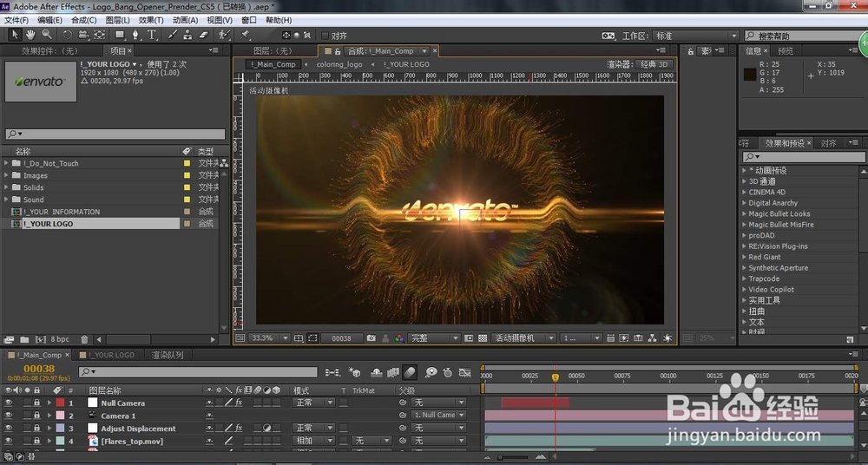Expand the Images folder in project
Viewport: 868px width, 465px height.
tap(7, 175)
